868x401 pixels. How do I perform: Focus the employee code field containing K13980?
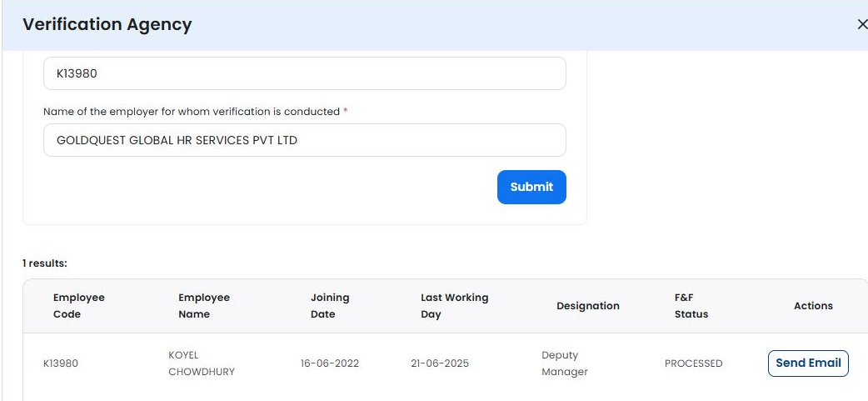(304, 73)
